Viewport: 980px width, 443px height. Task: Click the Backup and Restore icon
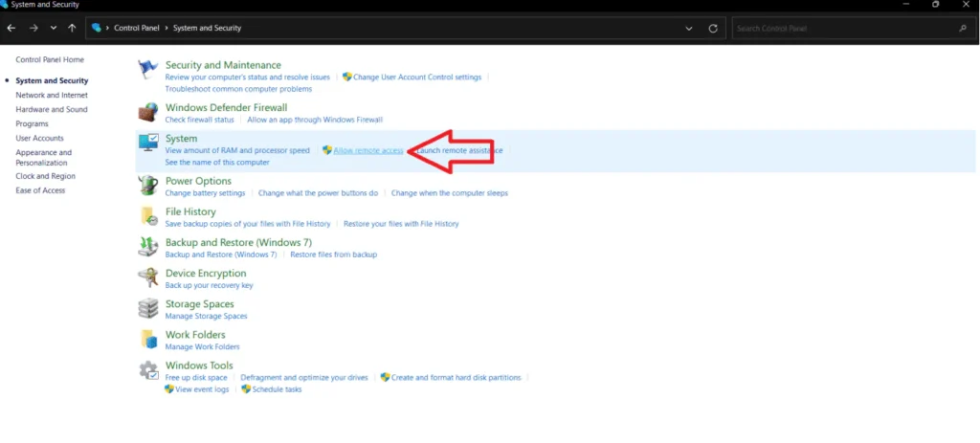tap(147, 247)
